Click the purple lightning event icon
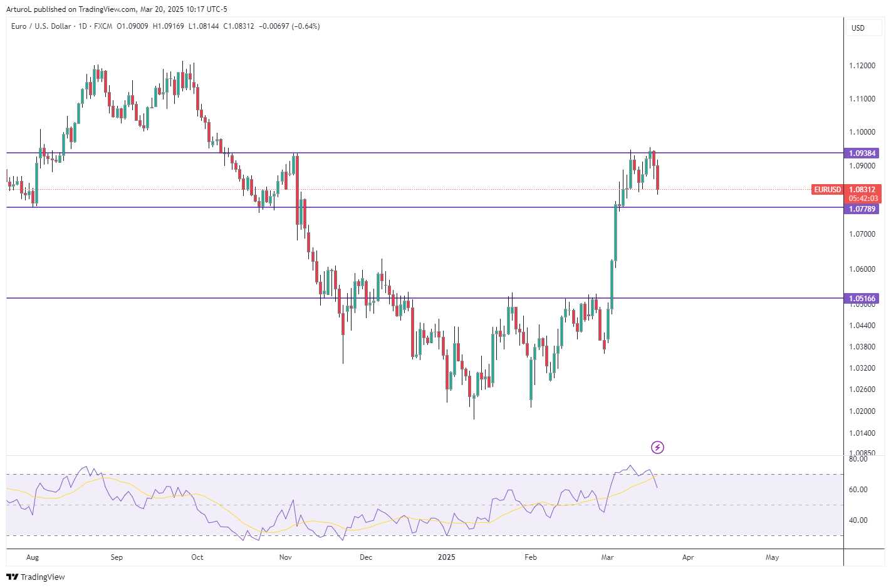The height and width of the screenshot is (588, 891). click(657, 447)
